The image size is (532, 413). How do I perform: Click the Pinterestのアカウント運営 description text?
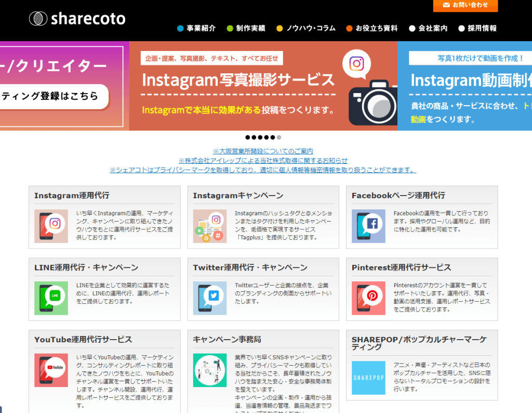click(442, 298)
